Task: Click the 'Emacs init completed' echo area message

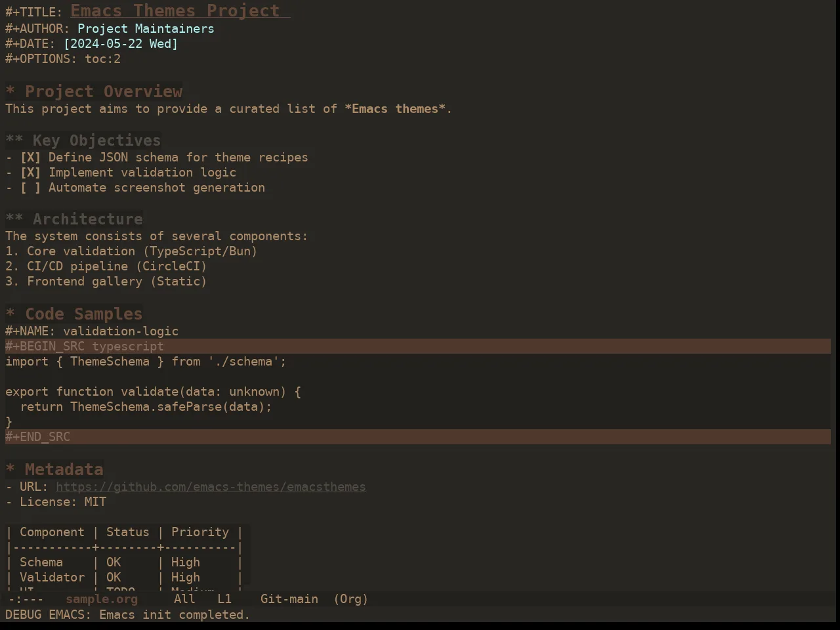Action: [x=175, y=615]
